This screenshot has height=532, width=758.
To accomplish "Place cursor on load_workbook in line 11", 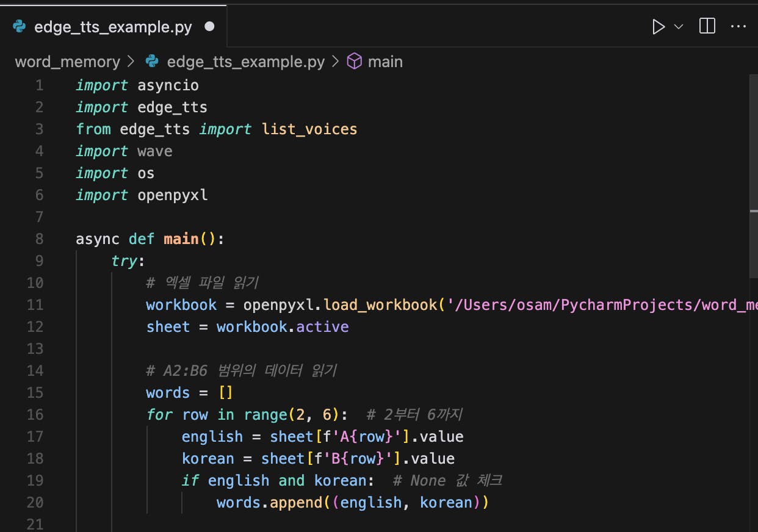I will [x=380, y=304].
